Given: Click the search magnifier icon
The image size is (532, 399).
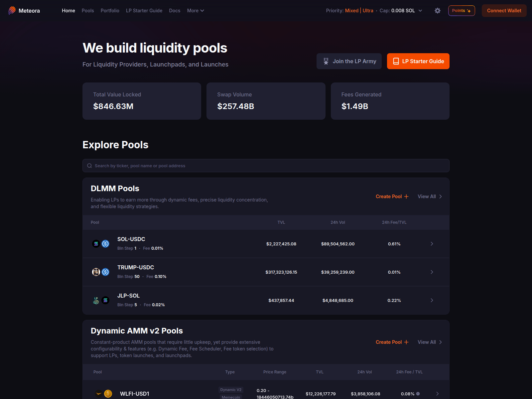Looking at the screenshot, I should (89, 166).
